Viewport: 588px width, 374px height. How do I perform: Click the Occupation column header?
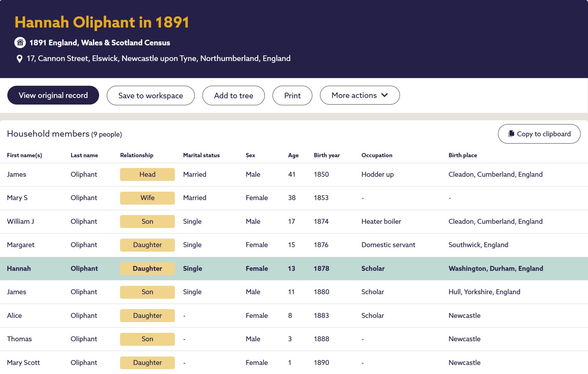377,155
